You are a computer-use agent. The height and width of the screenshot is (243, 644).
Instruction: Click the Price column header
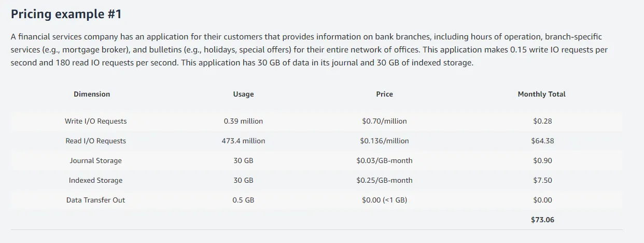[x=384, y=94]
